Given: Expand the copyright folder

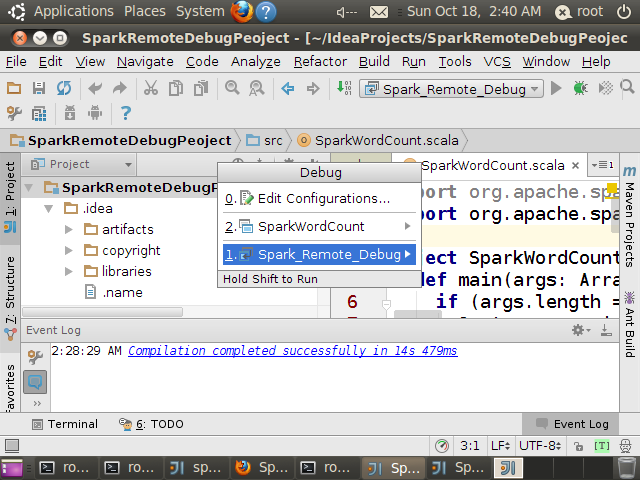Looking at the screenshot, I should pos(69,250).
